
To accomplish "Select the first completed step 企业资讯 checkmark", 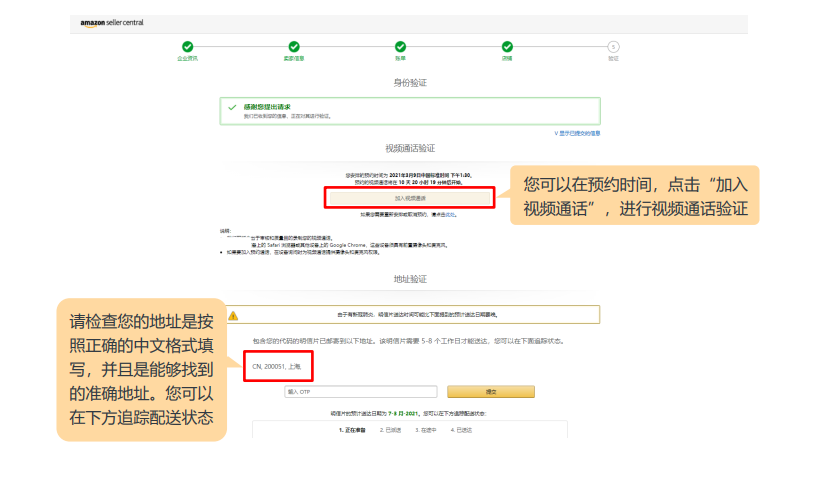I will (x=187, y=47).
